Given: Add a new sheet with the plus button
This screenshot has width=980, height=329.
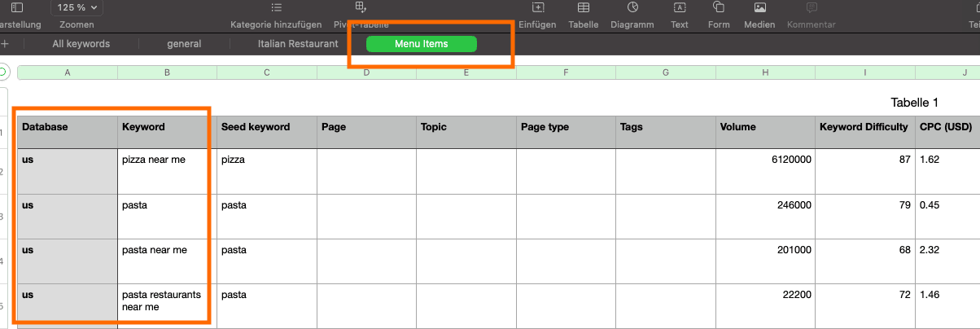Looking at the screenshot, I should 6,44.
